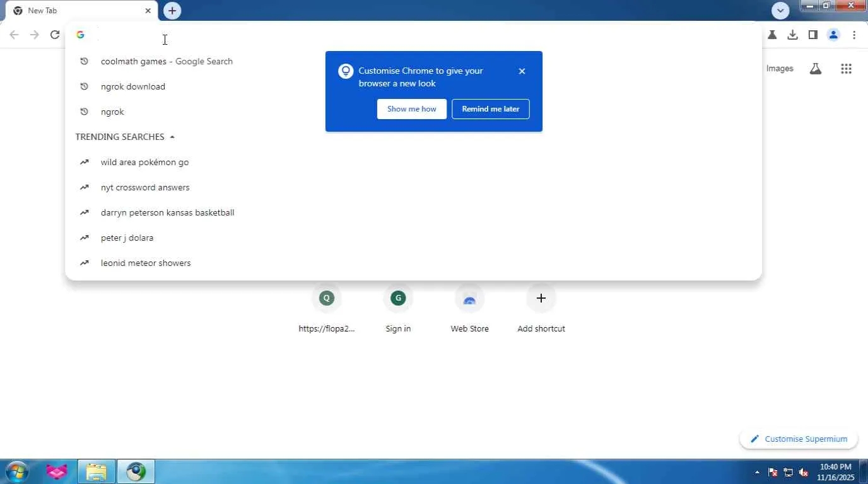Click the Remind me later button

pos(491,109)
